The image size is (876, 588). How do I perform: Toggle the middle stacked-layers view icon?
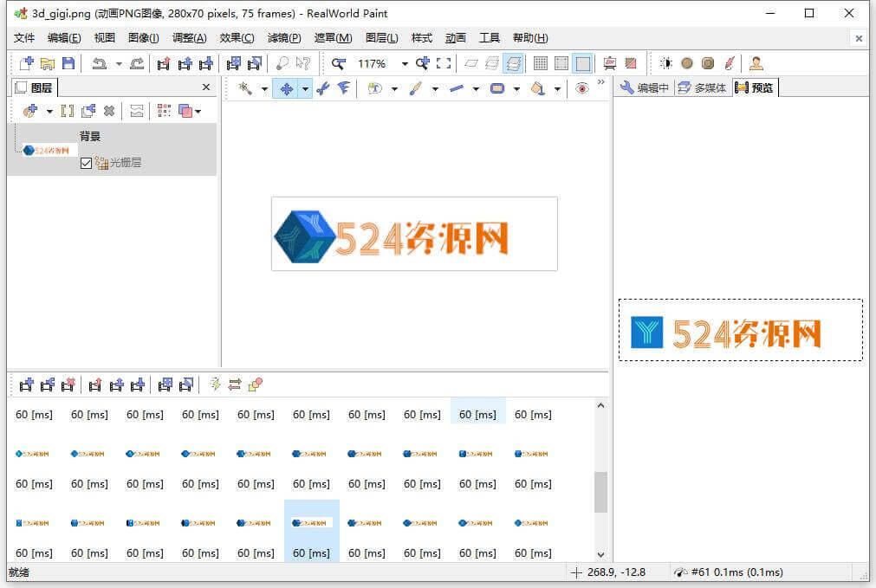click(491, 63)
